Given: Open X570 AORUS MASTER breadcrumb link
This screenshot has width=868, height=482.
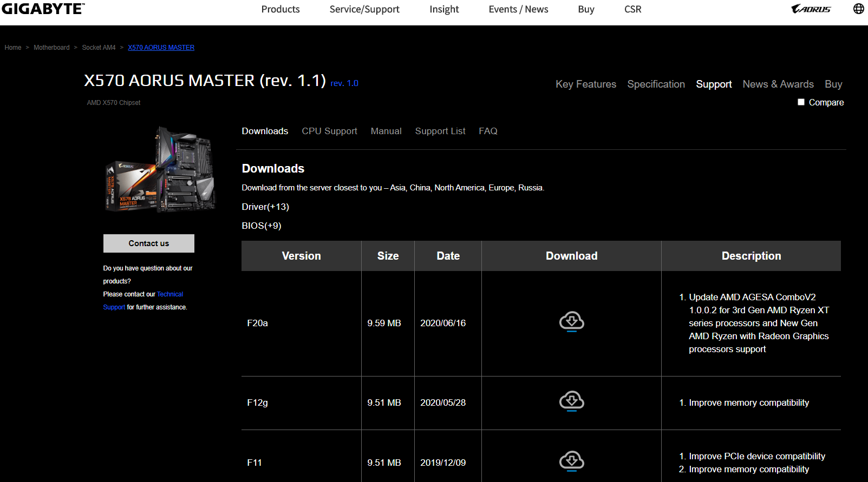Looking at the screenshot, I should coord(161,48).
